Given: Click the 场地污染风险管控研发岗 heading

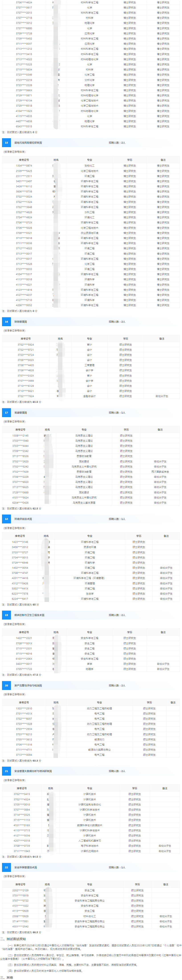Looking at the screenshot, I should [28, 143].
